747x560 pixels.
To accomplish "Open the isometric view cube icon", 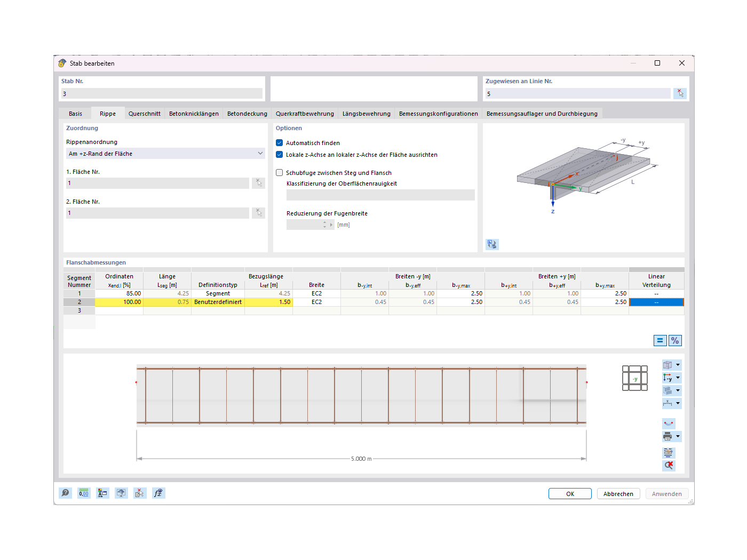I will click(667, 365).
